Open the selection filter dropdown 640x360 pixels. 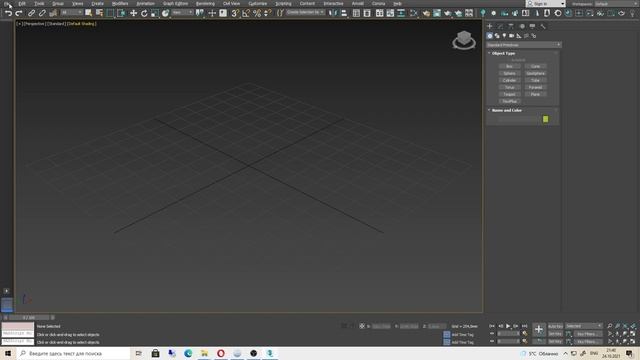[x=71, y=13]
